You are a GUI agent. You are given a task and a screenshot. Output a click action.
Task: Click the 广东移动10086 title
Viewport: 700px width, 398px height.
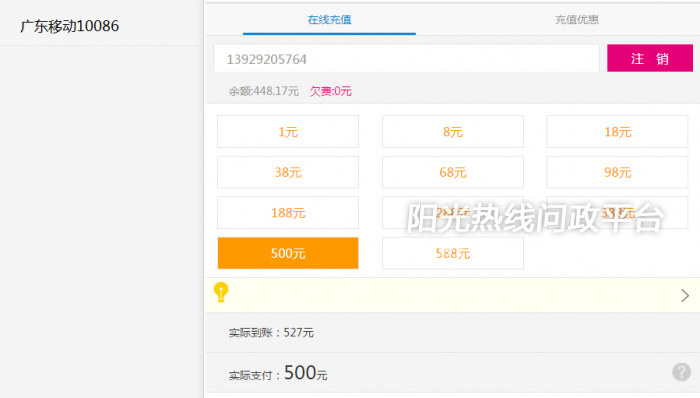pyautogui.click(x=70, y=26)
